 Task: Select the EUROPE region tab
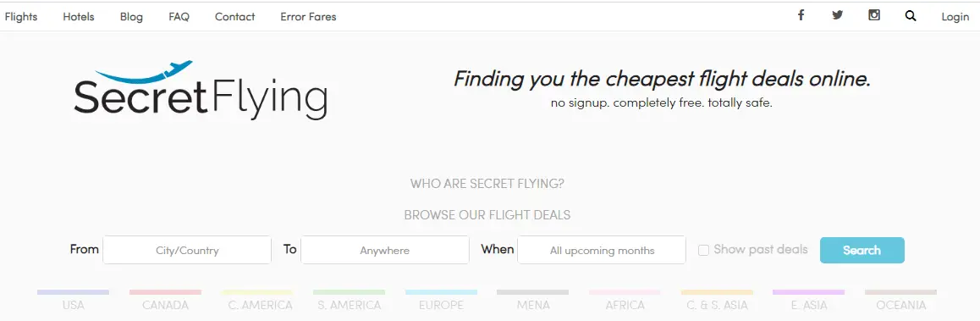coord(441,301)
